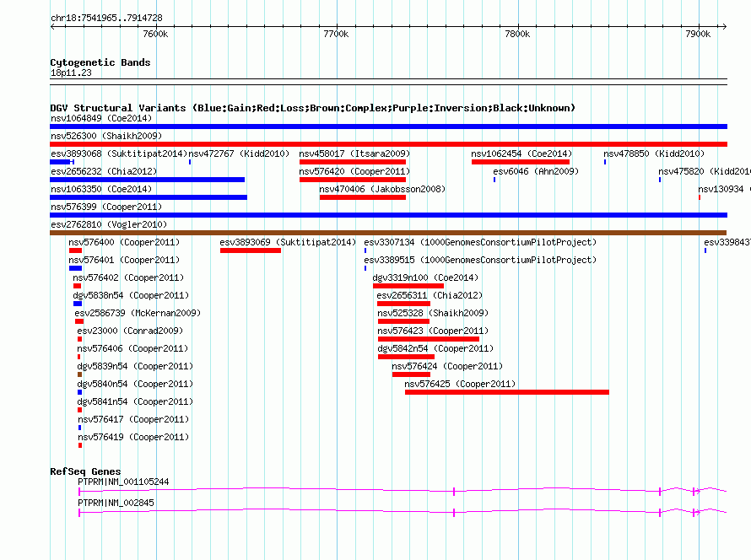Select the RefSeq Genes track title
Screen dimensions: 751x560
85,471
